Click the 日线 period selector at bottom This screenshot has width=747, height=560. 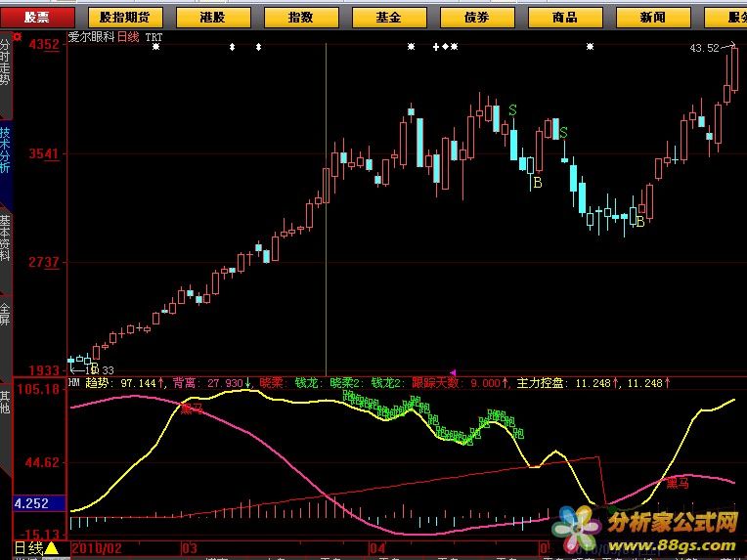pos(27,549)
